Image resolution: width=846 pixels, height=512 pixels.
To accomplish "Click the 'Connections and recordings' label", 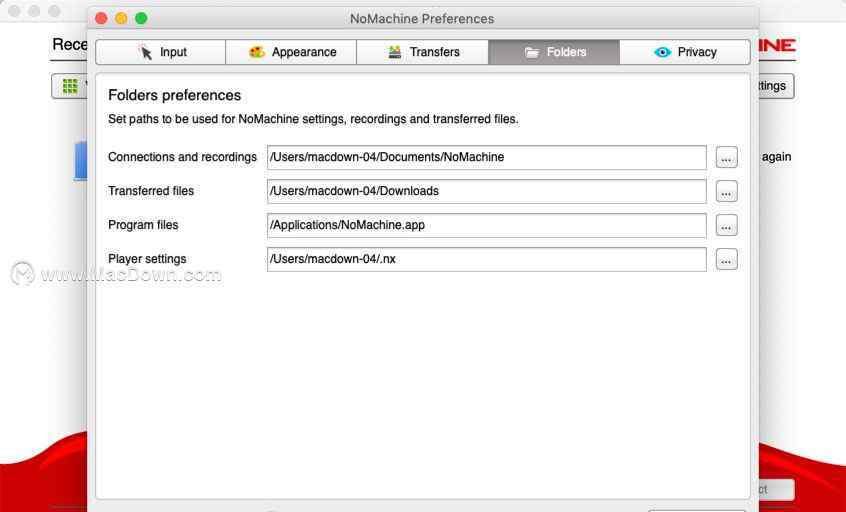I will (x=182, y=157).
